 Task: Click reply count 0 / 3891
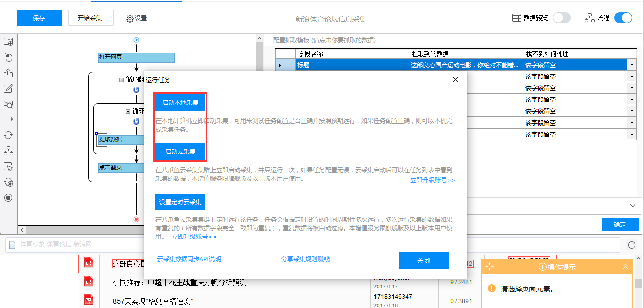[461, 301]
